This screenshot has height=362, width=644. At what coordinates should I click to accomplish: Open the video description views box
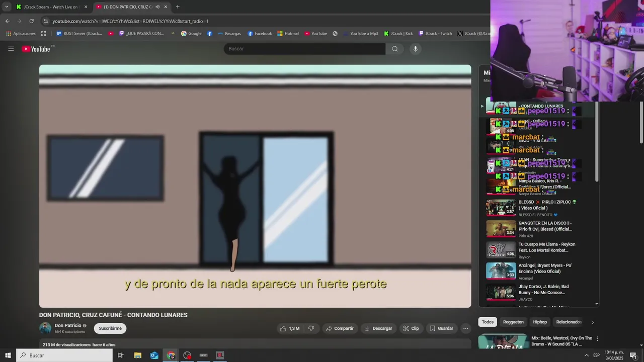point(255,344)
